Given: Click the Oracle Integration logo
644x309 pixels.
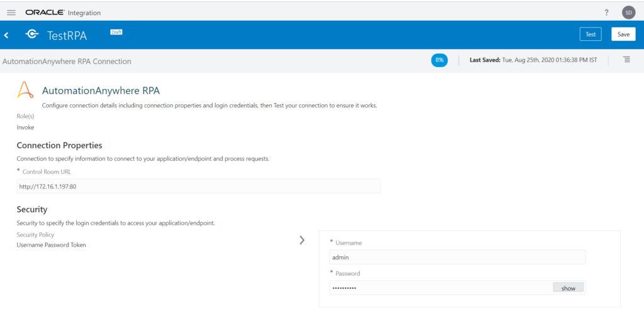Looking at the screenshot, I should pos(63,13).
